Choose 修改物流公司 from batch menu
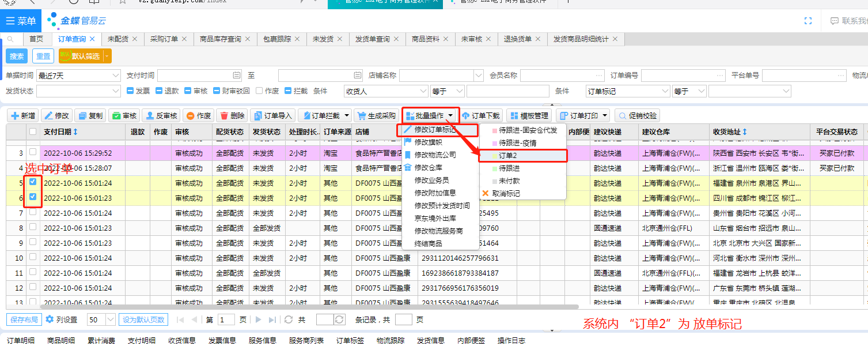 click(x=434, y=155)
